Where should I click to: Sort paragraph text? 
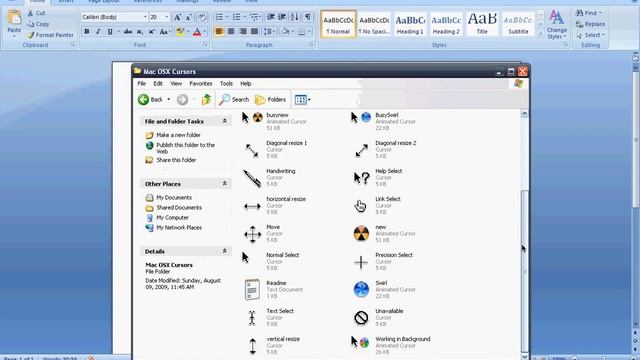[295, 17]
